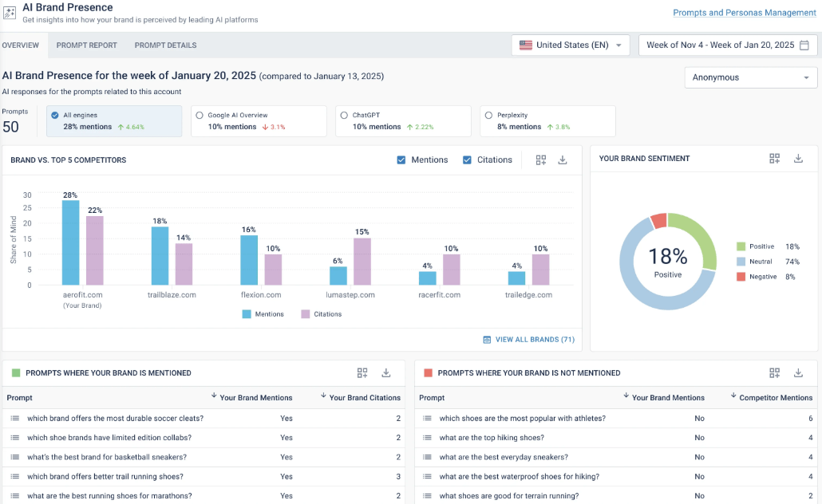Click the sentiment donut chart center
Image resolution: width=822 pixels, height=504 pixels.
(x=668, y=262)
